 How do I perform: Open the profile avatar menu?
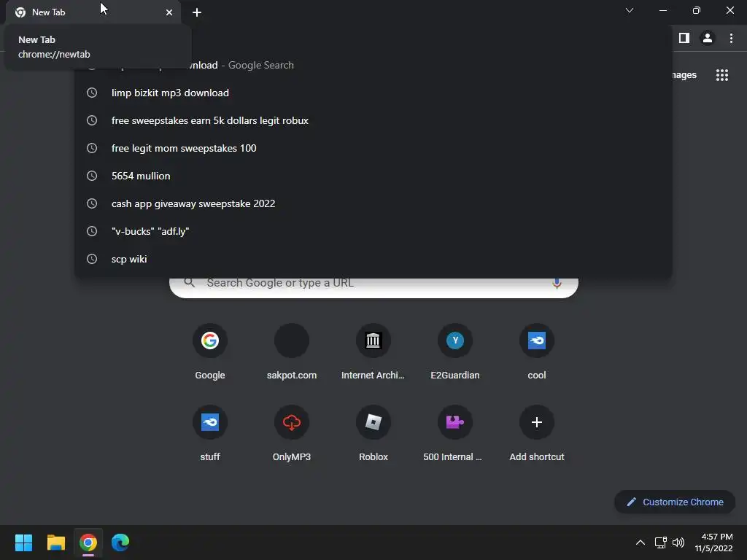point(708,38)
